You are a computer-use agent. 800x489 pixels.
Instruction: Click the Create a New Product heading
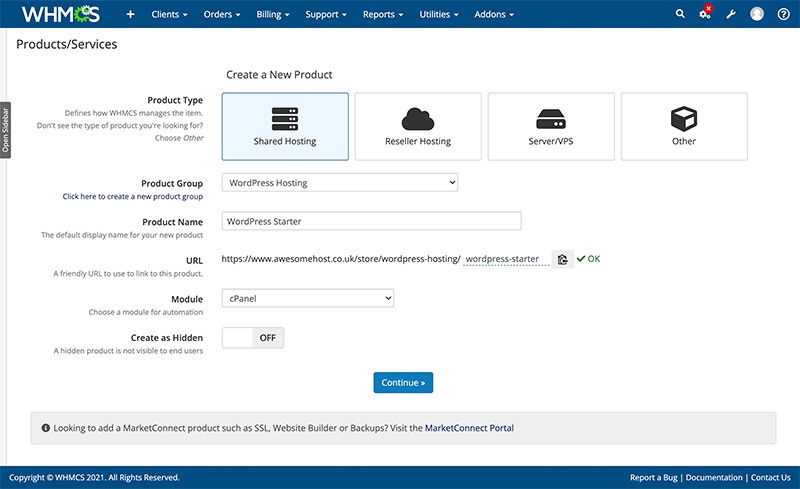point(279,75)
